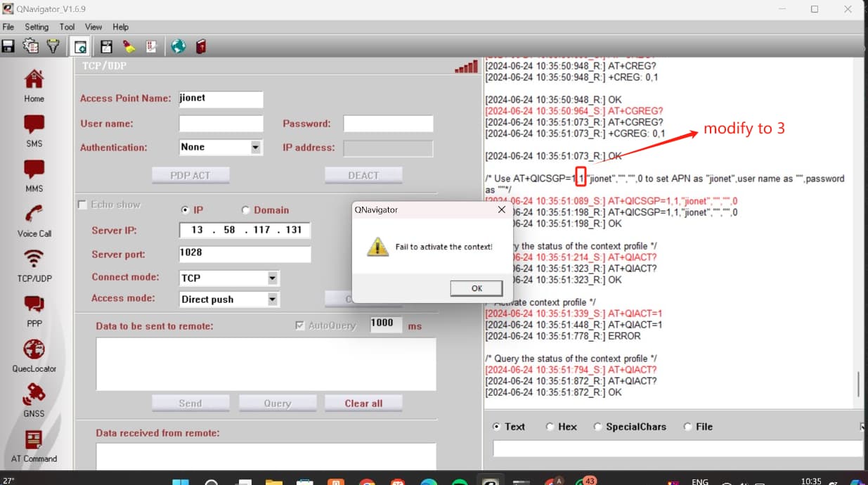Open the PPP sidebar icon

click(x=34, y=304)
